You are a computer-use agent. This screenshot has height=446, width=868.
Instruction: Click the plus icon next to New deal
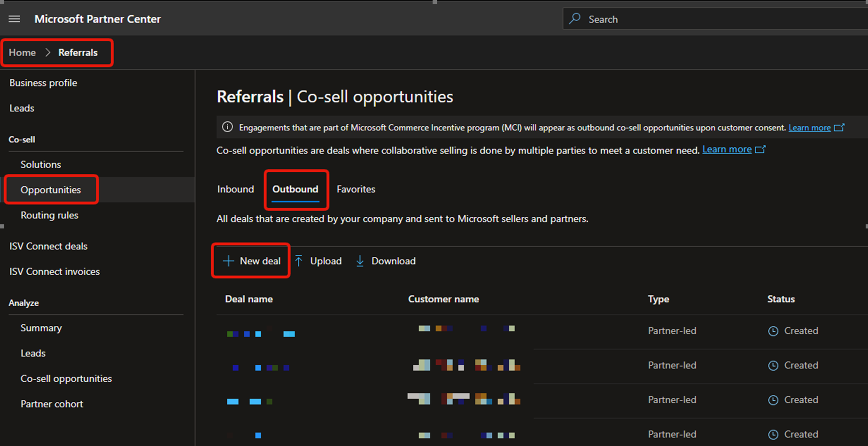click(x=228, y=261)
